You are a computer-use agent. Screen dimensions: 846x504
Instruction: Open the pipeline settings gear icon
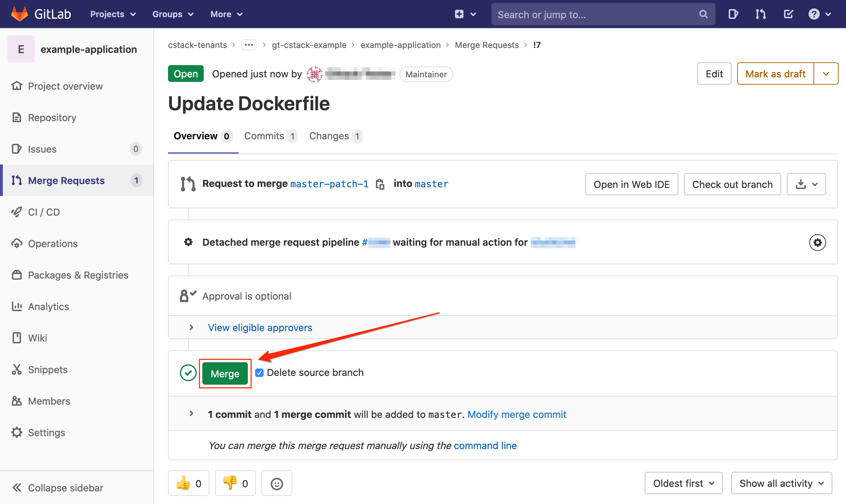(817, 242)
